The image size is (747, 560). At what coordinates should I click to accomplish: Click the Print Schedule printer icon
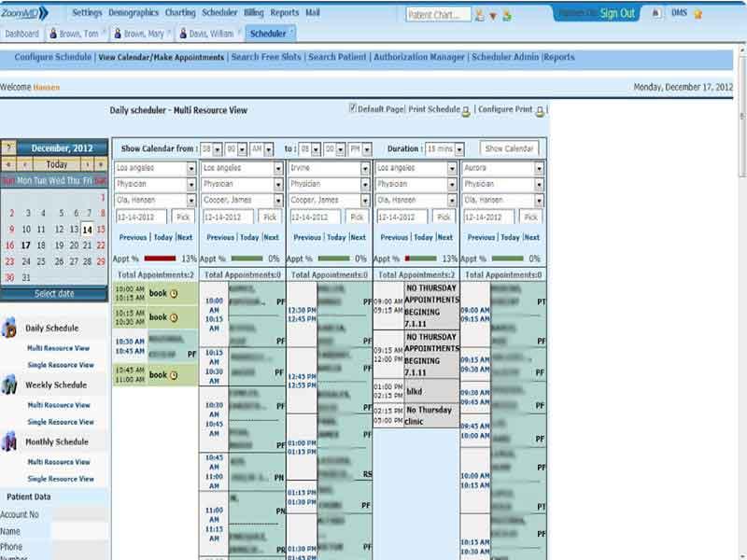click(x=466, y=111)
